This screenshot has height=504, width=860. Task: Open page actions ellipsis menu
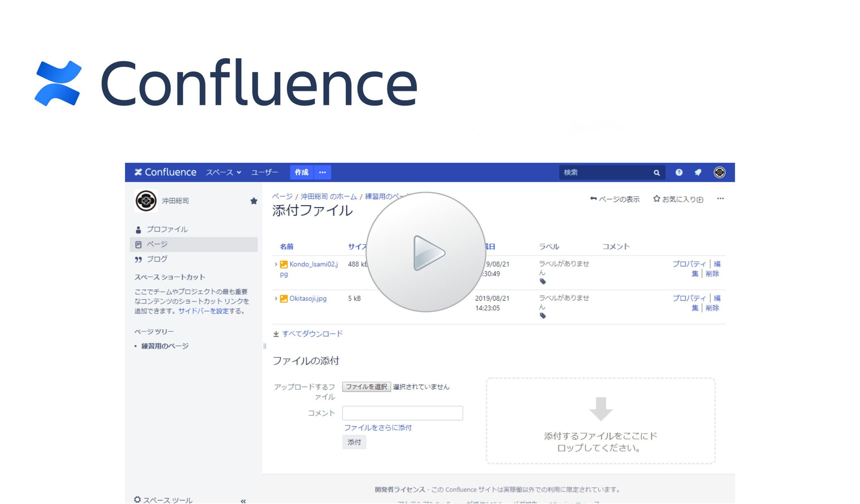click(x=720, y=198)
